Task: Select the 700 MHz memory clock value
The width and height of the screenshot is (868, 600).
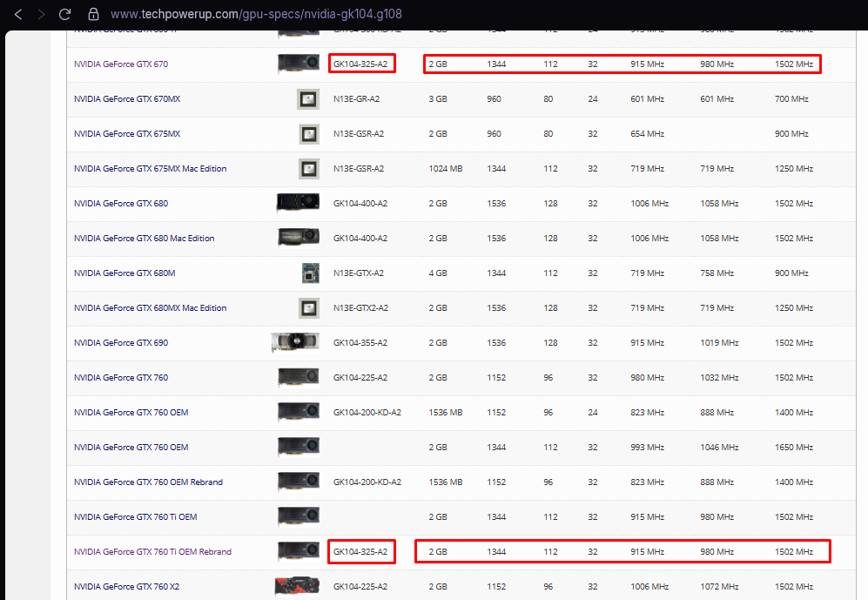Action: [x=791, y=99]
